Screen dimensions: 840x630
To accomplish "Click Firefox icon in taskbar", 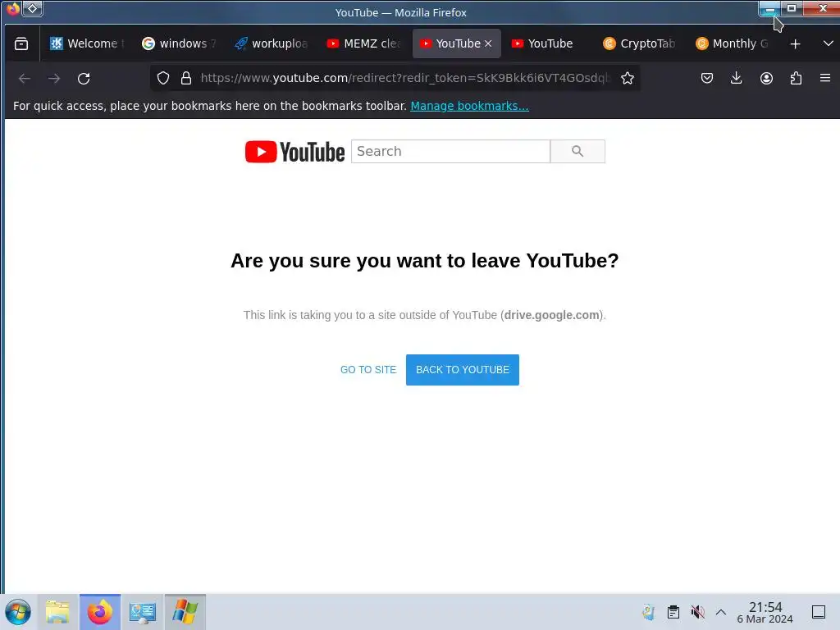I will pyautogui.click(x=100, y=612).
